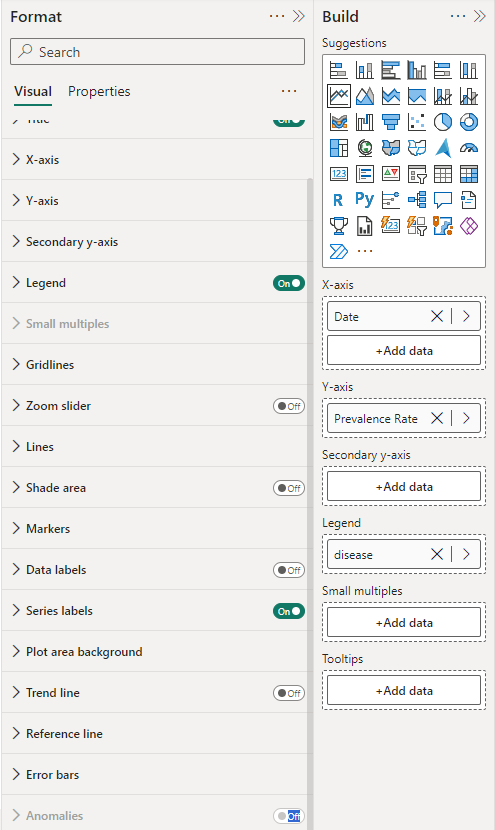
Task: Choose the KPI visual icon
Action: pos(391,174)
